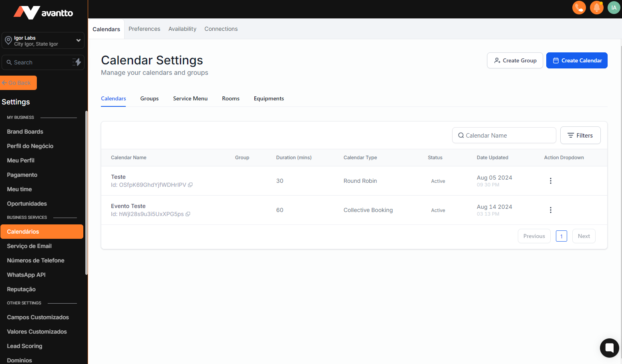Copy the Teste calendar ID icon
The height and width of the screenshot is (364, 622).
tap(191, 185)
